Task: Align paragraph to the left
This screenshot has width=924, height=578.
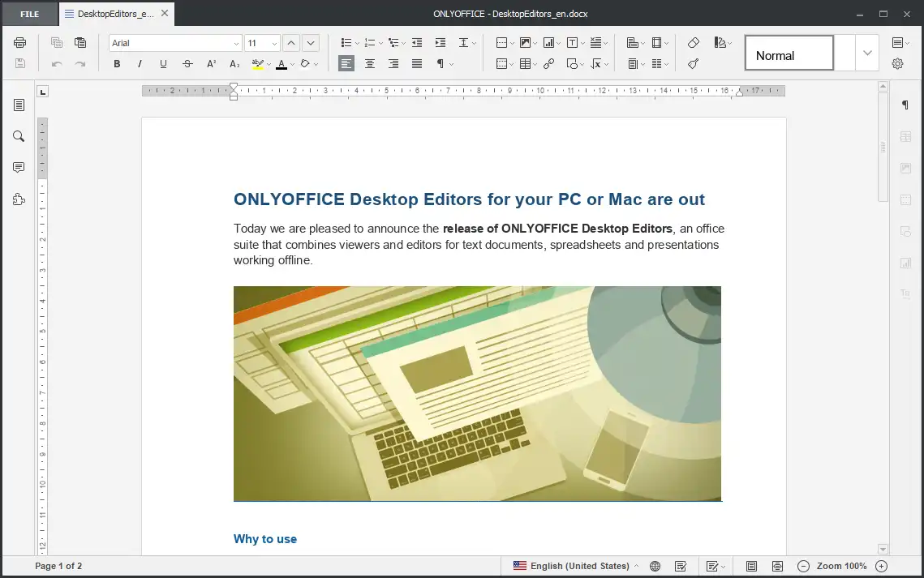Action: coord(346,63)
